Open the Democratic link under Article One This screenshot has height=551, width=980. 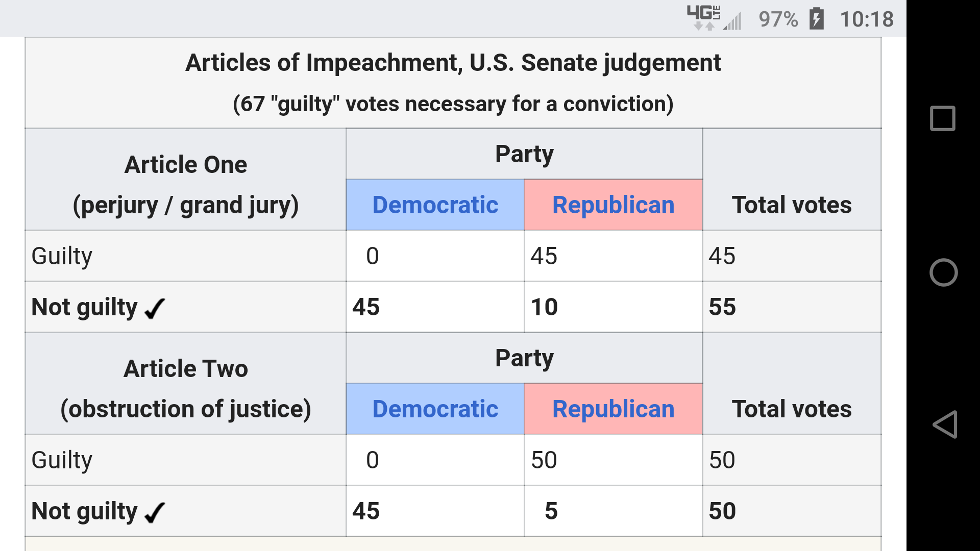point(435,205)
